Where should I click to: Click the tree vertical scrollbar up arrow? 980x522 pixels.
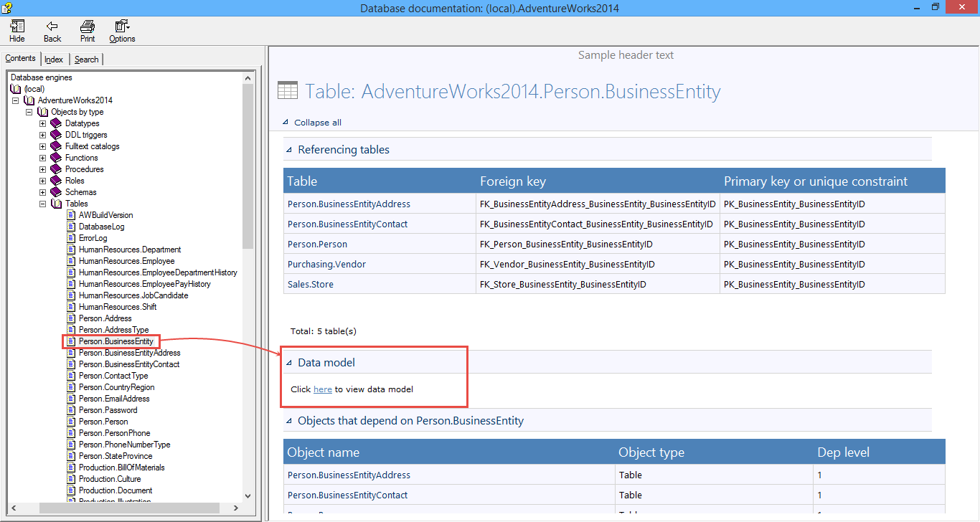tap(248, 77)
